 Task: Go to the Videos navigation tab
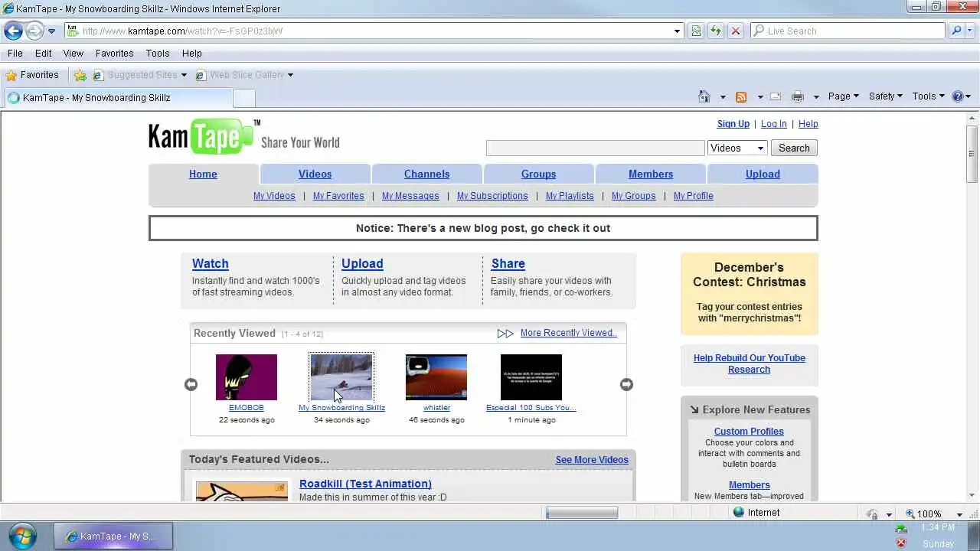pyautogui.click(x=315, y=174)
